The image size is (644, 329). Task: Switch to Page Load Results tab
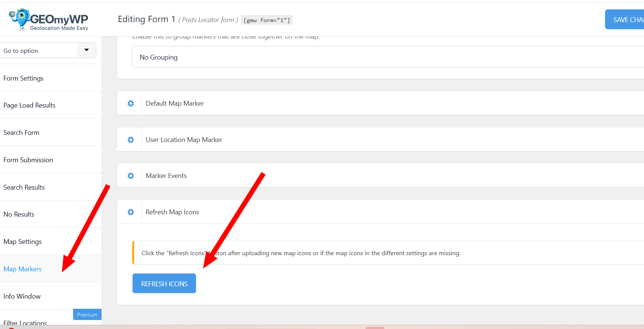(30, 105)
